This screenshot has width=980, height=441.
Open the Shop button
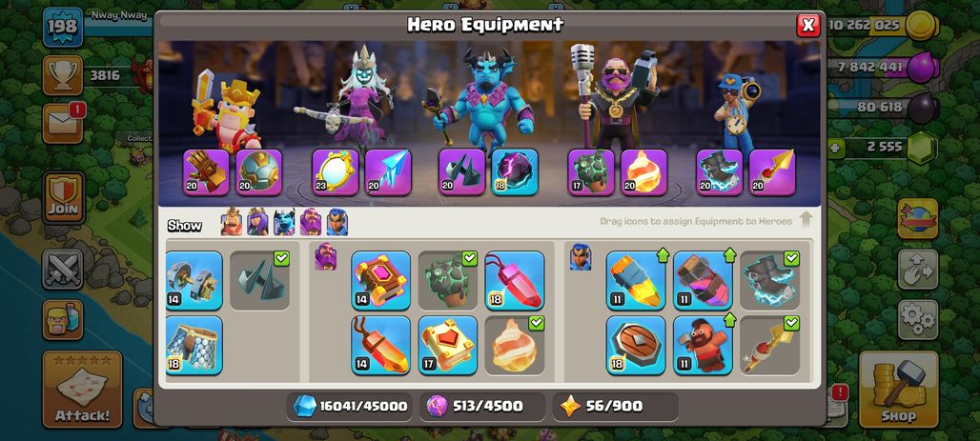tap(898, 390)
